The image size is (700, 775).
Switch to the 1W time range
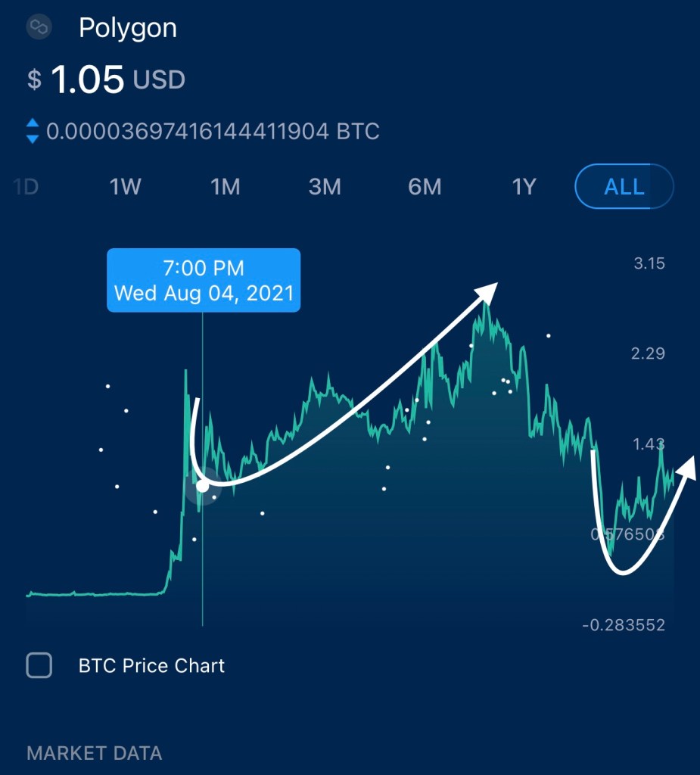coord(126,186)
